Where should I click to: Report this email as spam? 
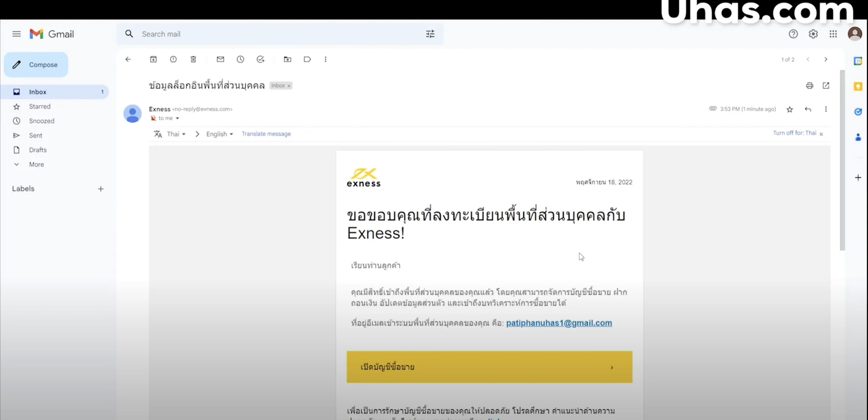point(173,59)
